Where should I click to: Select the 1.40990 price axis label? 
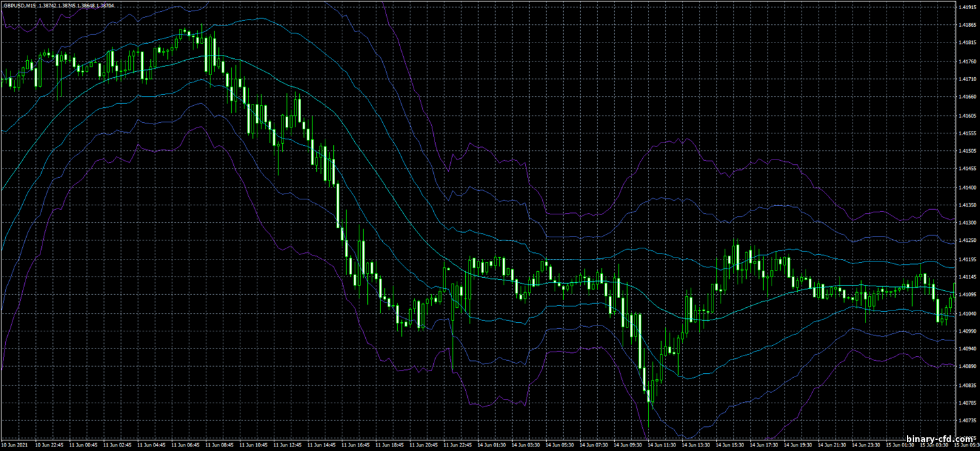coord(968,331)
